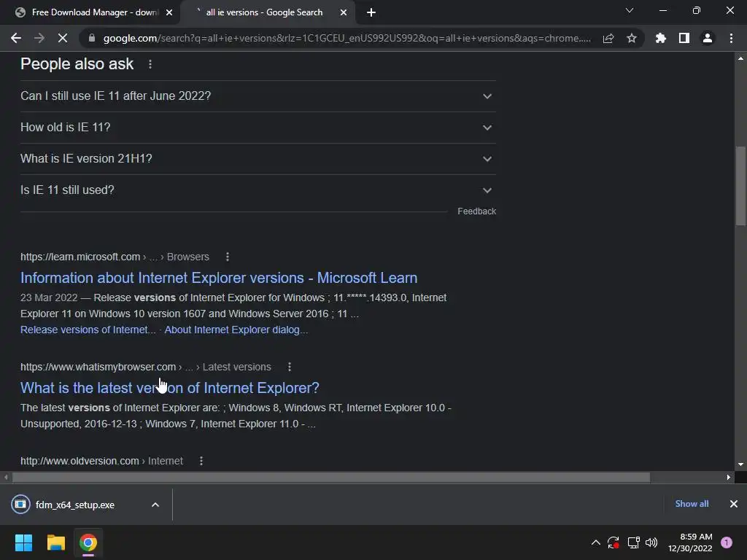The height and width of the screenshot is (560, 747).
Task: Show hidden system tray icons
Action: tap(595, 542)
